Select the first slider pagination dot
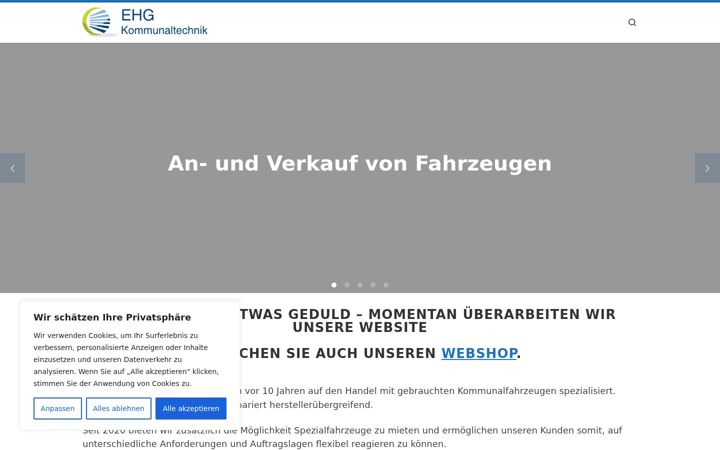Image resolution: width=720 pixels, height=450 pixels. coord(334,285)
